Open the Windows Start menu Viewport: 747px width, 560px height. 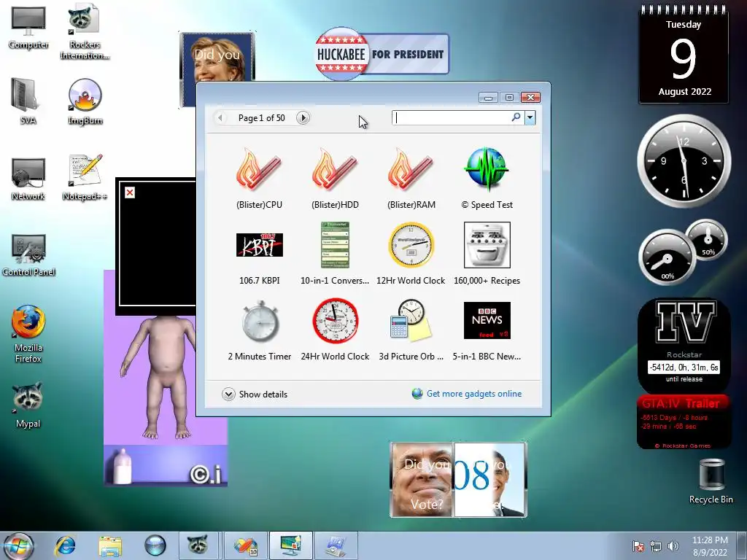(18, 547)
